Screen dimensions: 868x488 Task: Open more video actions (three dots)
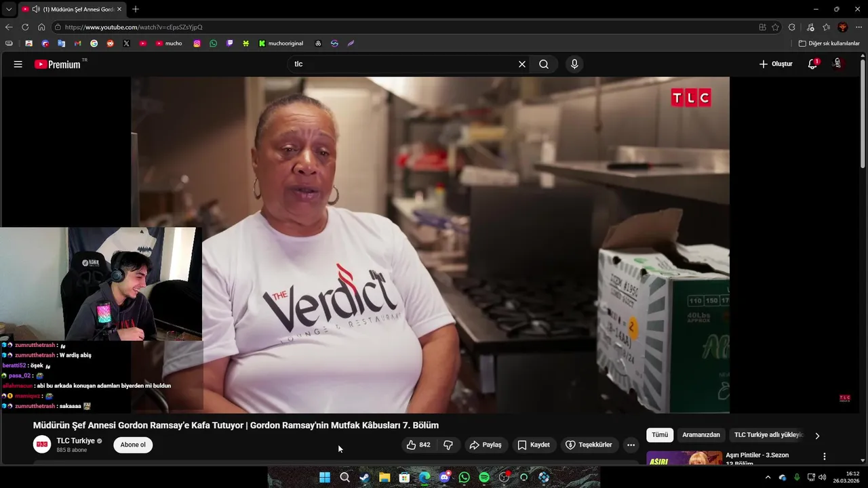point(631,445)
